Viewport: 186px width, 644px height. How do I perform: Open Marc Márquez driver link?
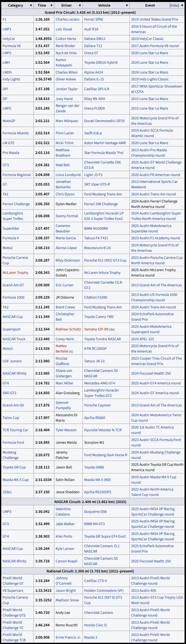(x=67, y=121)
